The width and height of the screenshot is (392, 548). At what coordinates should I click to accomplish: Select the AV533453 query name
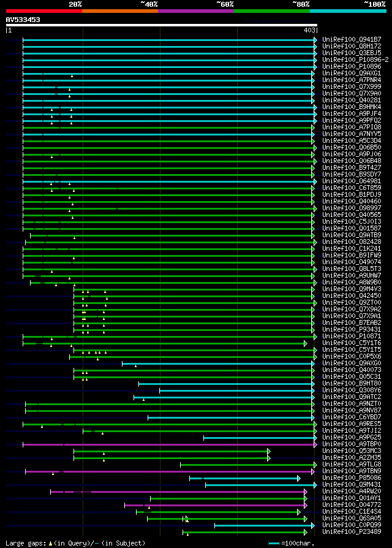[x=23, y=20]
